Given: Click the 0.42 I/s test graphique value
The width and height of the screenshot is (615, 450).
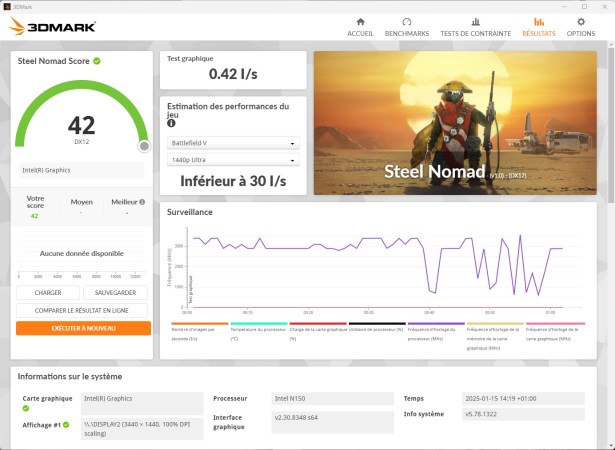Looking at the screenshot, I should pos(233,74).
